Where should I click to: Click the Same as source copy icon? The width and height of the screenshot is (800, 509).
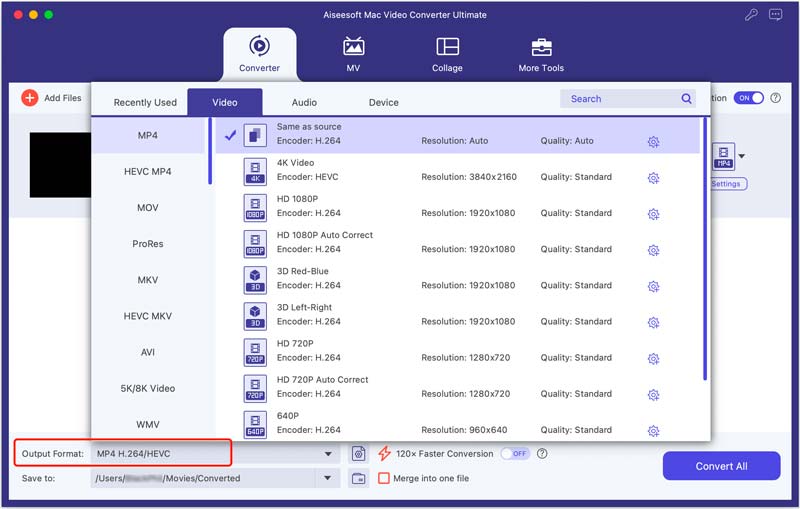coord(255,135)
